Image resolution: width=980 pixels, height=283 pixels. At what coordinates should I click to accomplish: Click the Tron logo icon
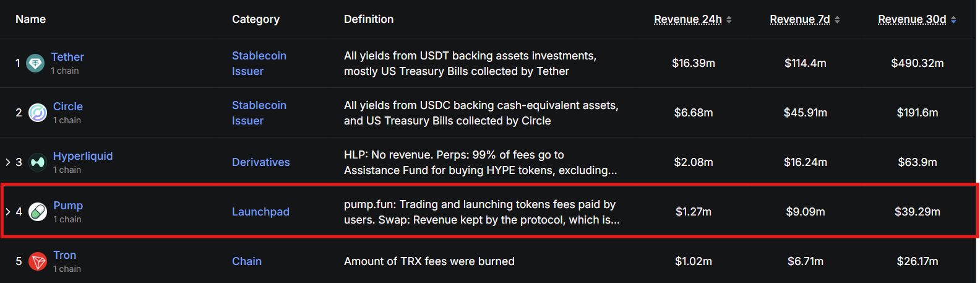pyautogui.click(x=38, y=261)
